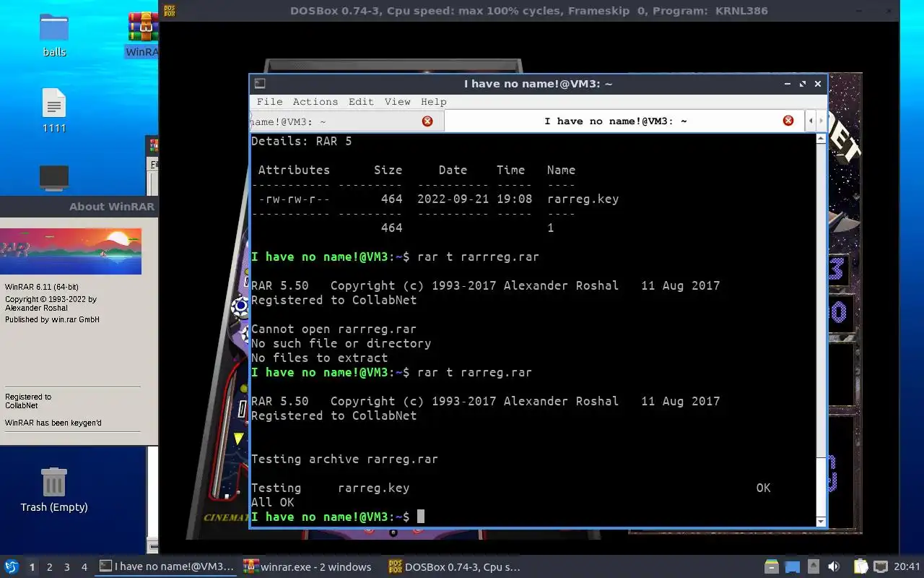Activate DOSBox 0.74-3 taskbar entry
The height and width of the screenshot is (578, 924).
(455, 566)
